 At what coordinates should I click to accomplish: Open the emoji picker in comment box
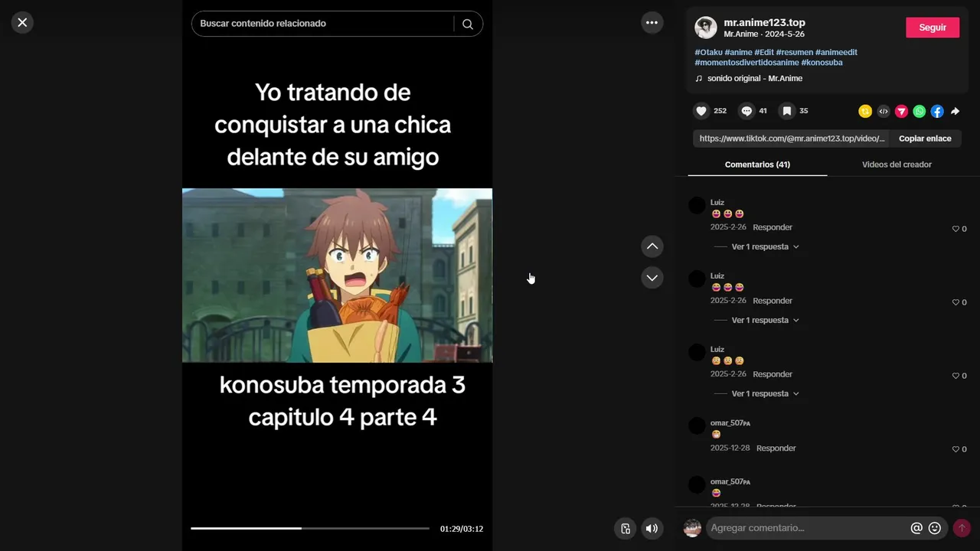click(935, 528)
